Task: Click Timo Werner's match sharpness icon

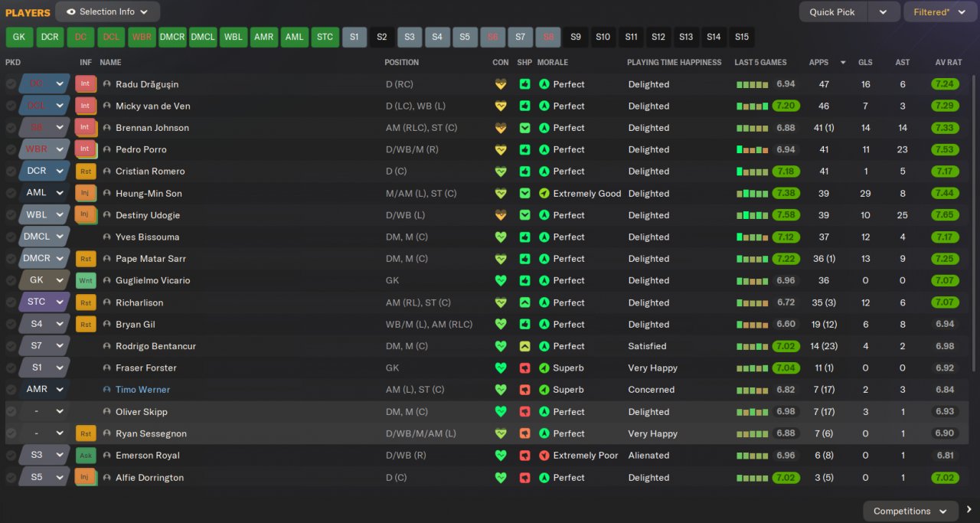Action: click(x=524, y=390)
